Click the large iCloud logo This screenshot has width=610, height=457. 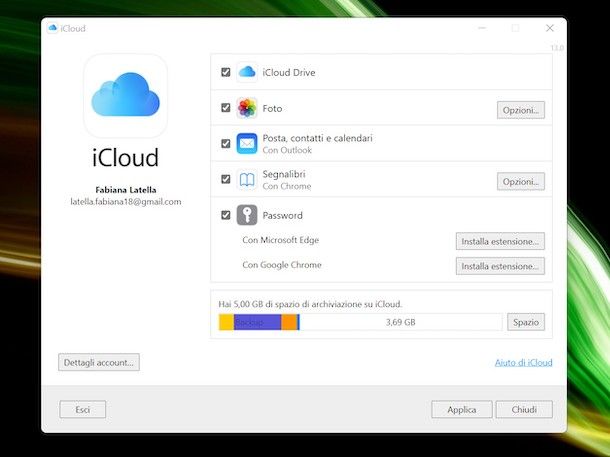coord(125,95)
